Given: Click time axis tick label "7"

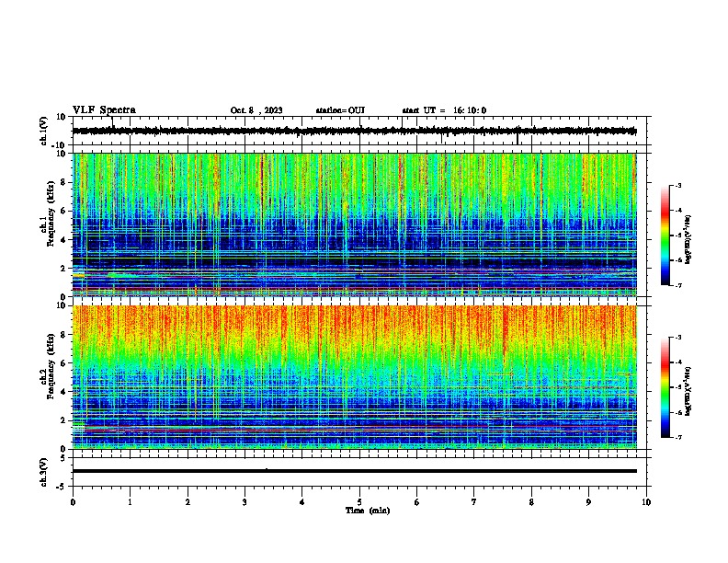Looking at the screenshot, I should pyautogui.click(x=474, y=502).
